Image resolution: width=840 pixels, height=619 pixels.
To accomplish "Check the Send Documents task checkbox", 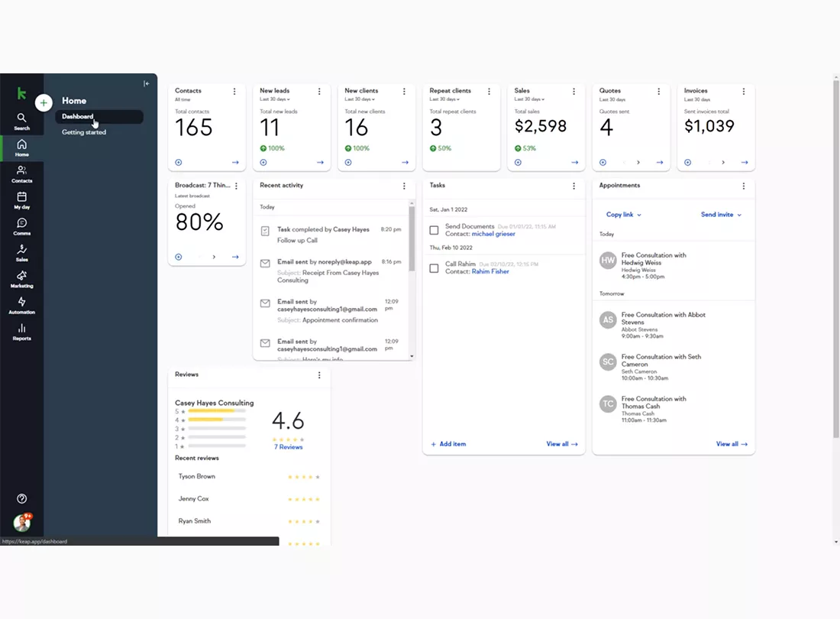I will (434, 230).
